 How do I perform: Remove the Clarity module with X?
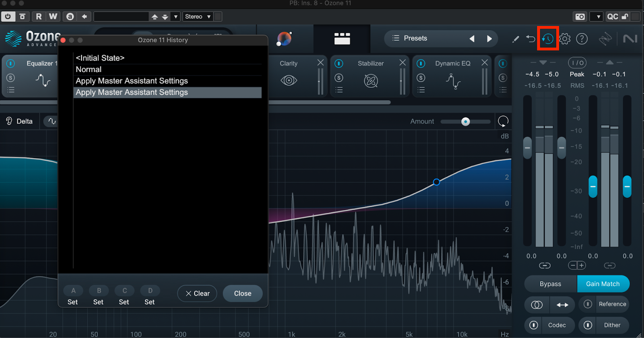[320, 62]
